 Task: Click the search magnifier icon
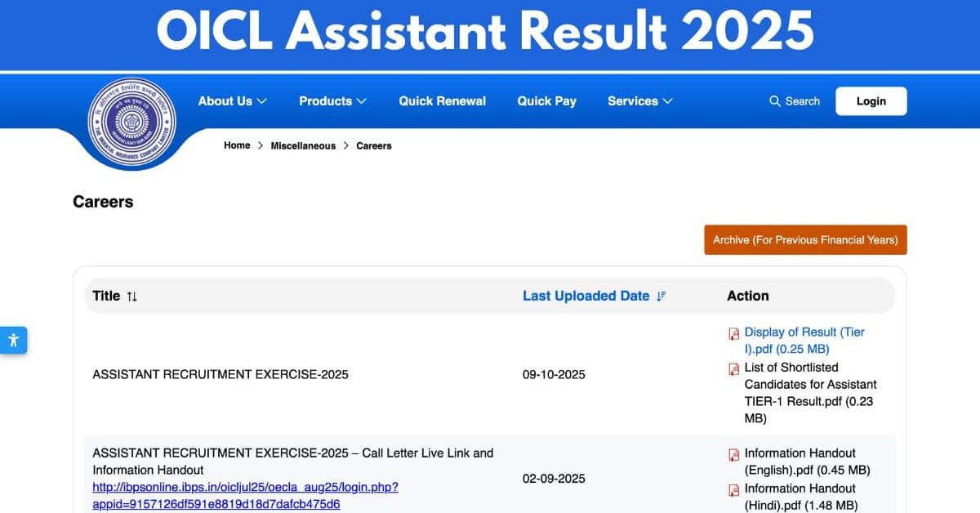[775, 101]
